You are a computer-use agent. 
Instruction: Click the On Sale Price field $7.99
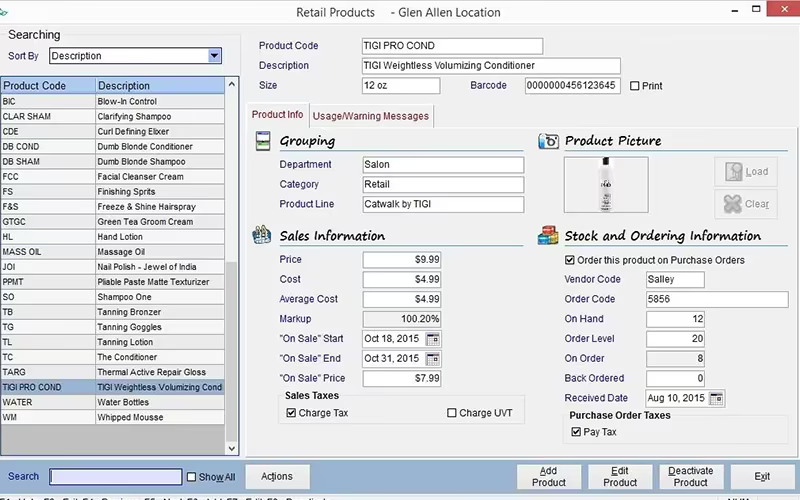[402, 379]
